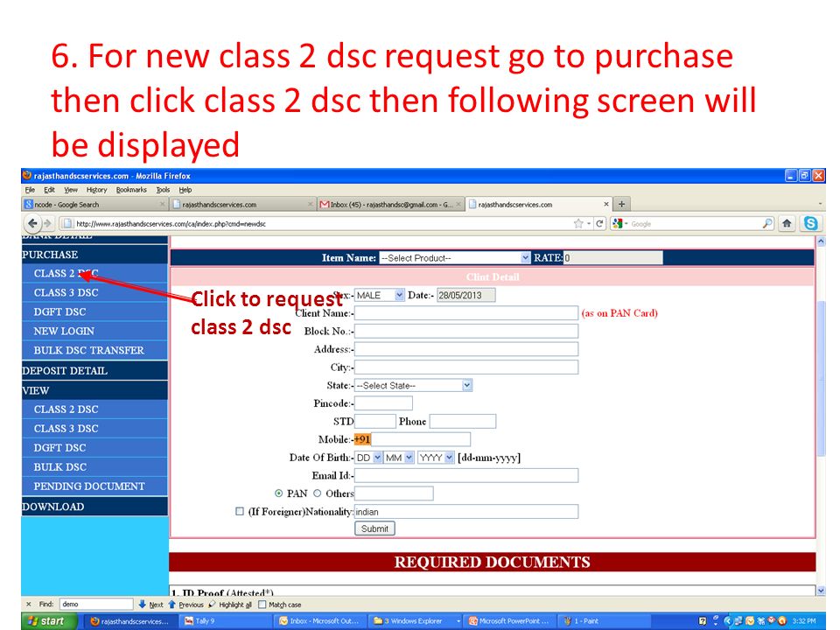Open the Sex MALE dropdown
Screen dimensions: 840x630
[x=379, y=295]
